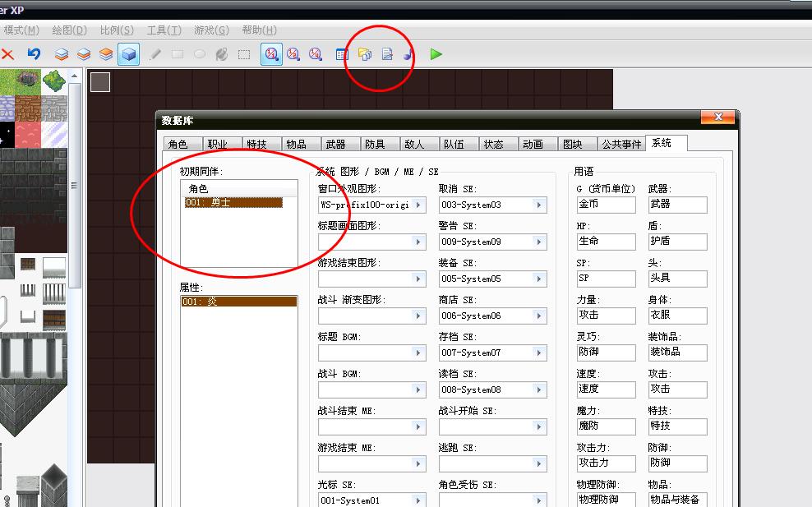Open the Script Editor icon
This screenshot has width=812, height=507.
[387, 54]
